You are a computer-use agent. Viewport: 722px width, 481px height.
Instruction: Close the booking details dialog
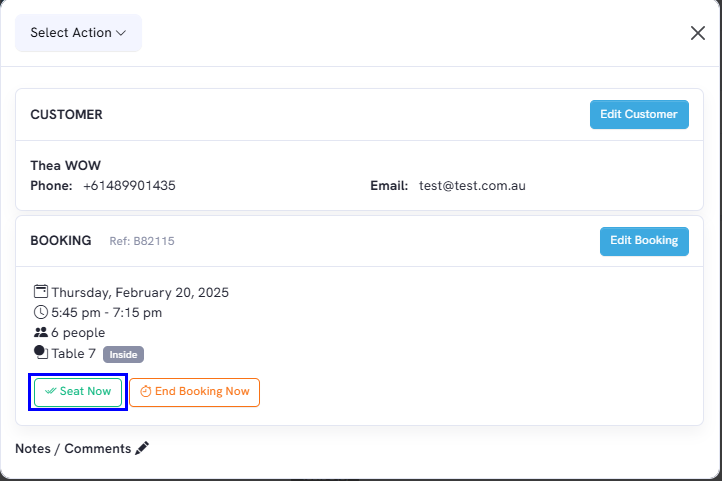(698, 33)
